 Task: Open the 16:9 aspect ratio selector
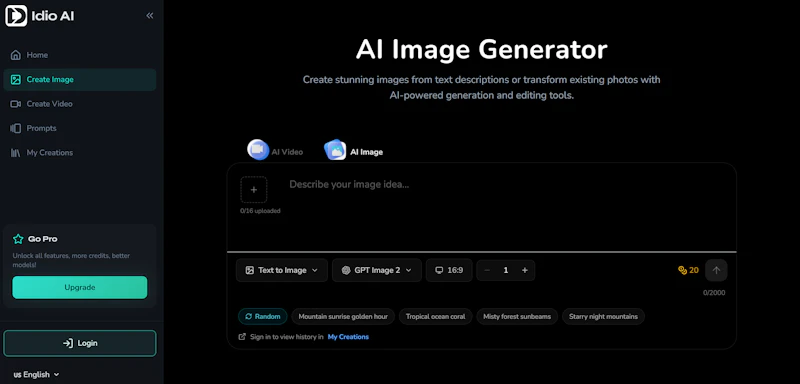[449, 270]
